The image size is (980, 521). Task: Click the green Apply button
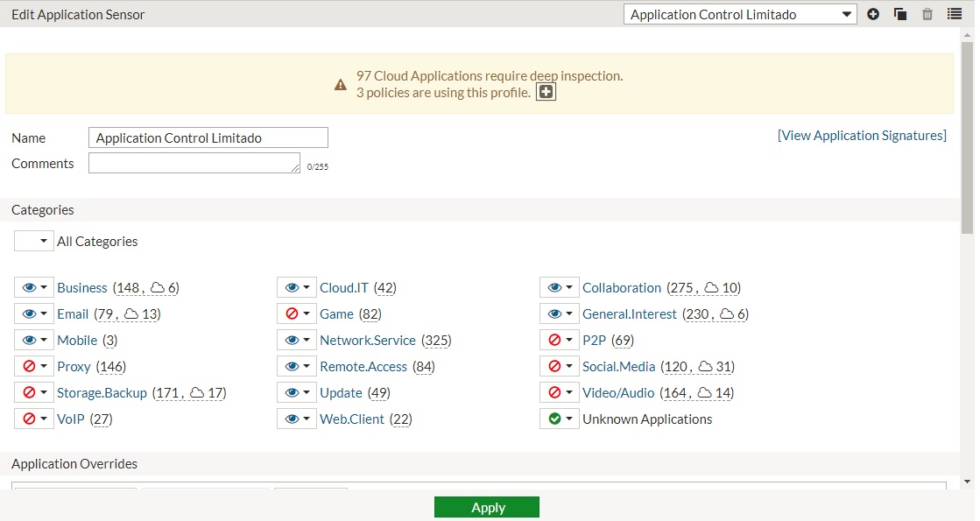tap(487, 507)
